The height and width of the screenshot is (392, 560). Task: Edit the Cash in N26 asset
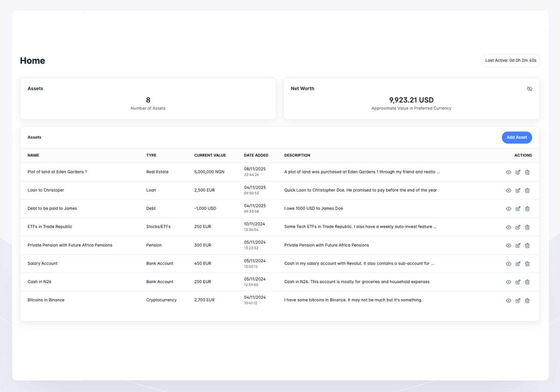point(518,282)
